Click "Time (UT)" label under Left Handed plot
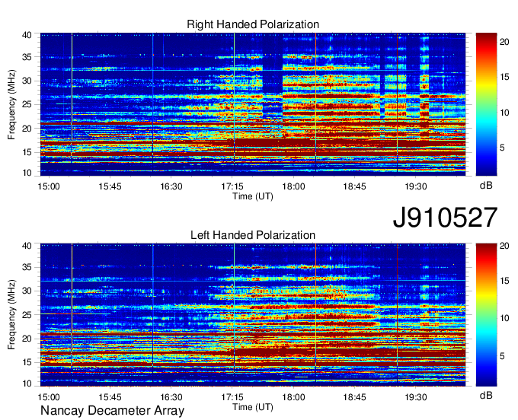 click(x=253, y=407)
